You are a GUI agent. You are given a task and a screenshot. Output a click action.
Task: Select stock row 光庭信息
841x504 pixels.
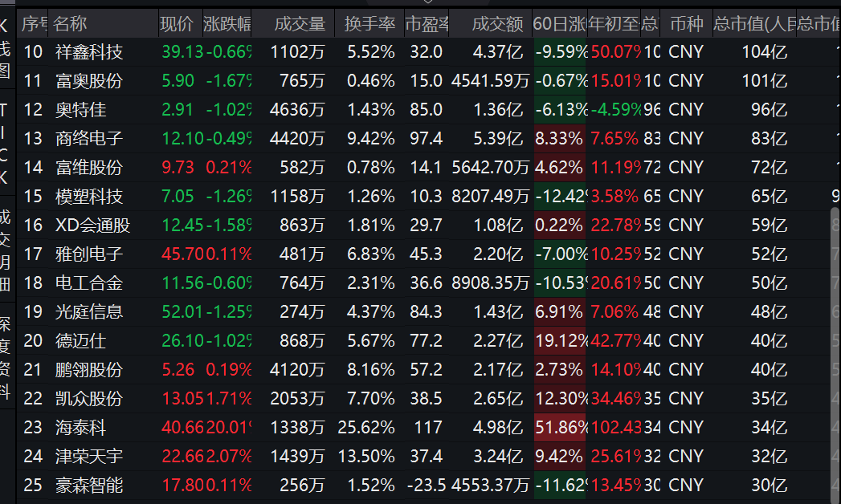pyautogui.click(x=429, y=311)
